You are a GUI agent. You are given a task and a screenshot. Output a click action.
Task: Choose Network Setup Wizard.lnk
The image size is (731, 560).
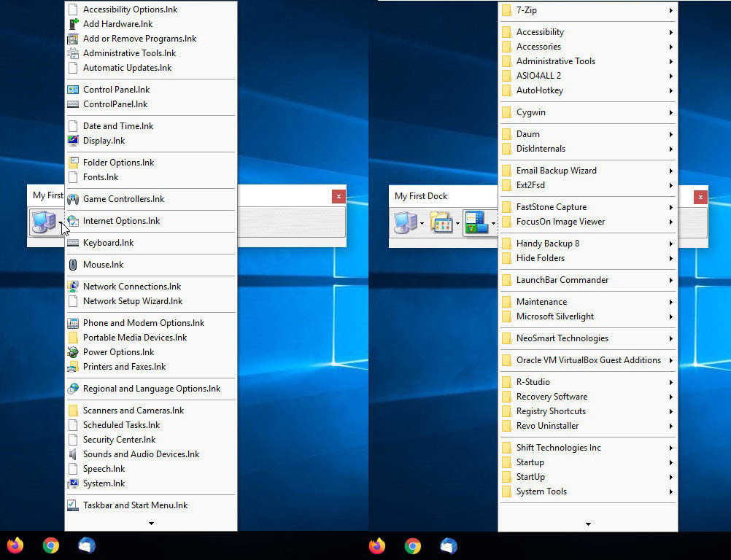[150, 301]
